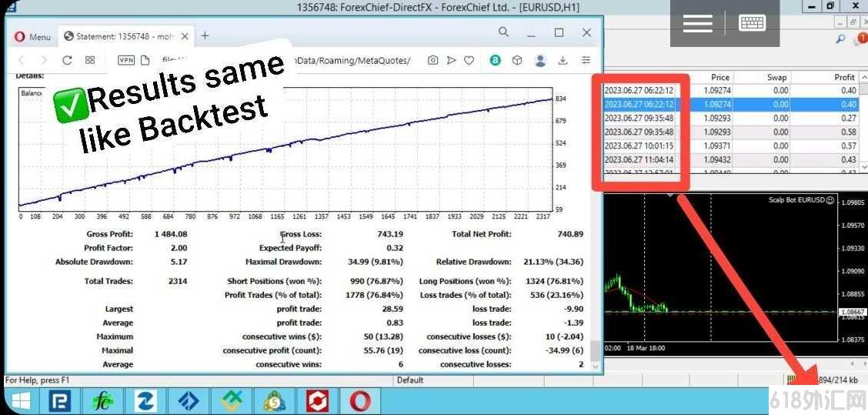Click Expected Payoff value 0.32

pyautogui.click(x=396, y=248)
